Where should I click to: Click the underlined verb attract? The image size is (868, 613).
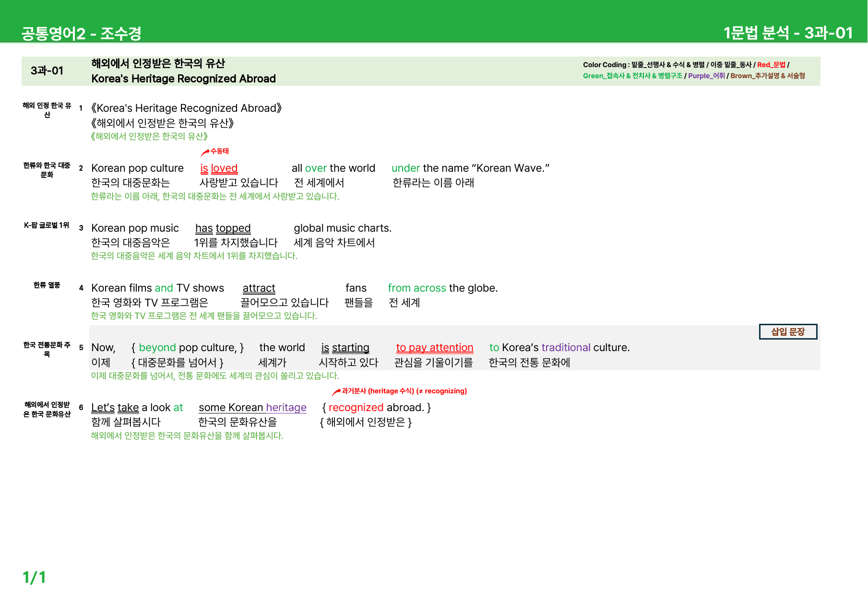pos(259,288)
